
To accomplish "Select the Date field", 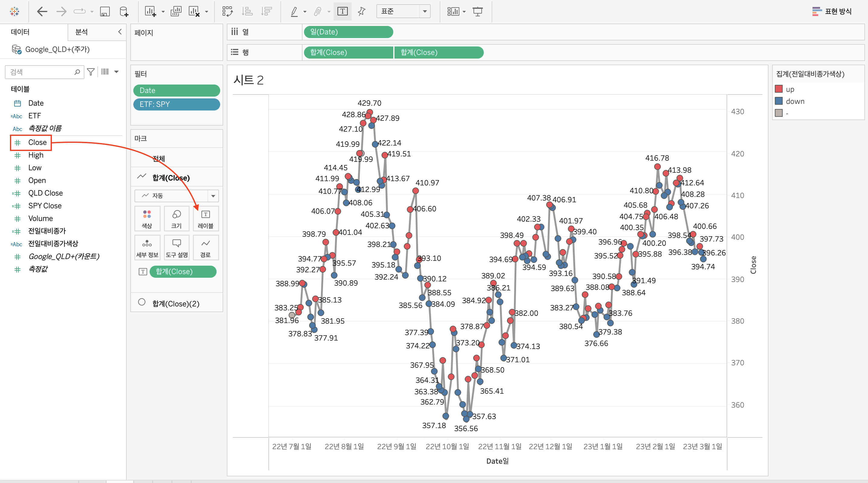I will [x=36, y=103].
